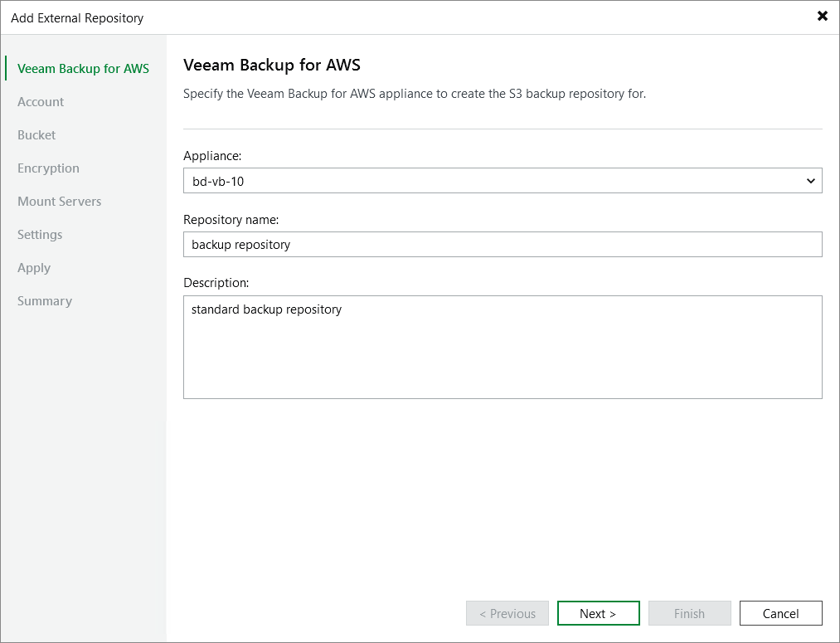Screen dimensions: 840x643
Task: Go to the Apply step
Action: pos(34,268)
